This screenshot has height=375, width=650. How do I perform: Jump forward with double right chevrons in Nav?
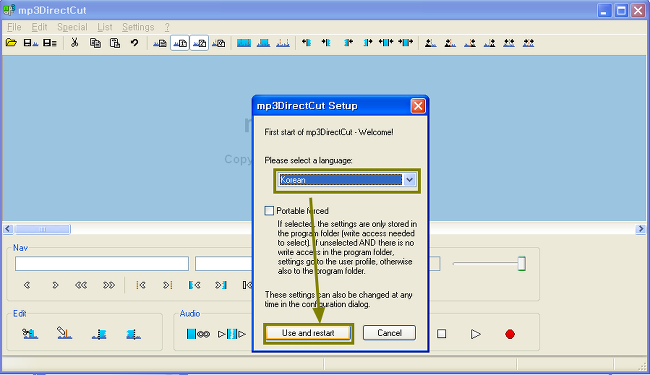pyautogui.click(x=109, y=285)
